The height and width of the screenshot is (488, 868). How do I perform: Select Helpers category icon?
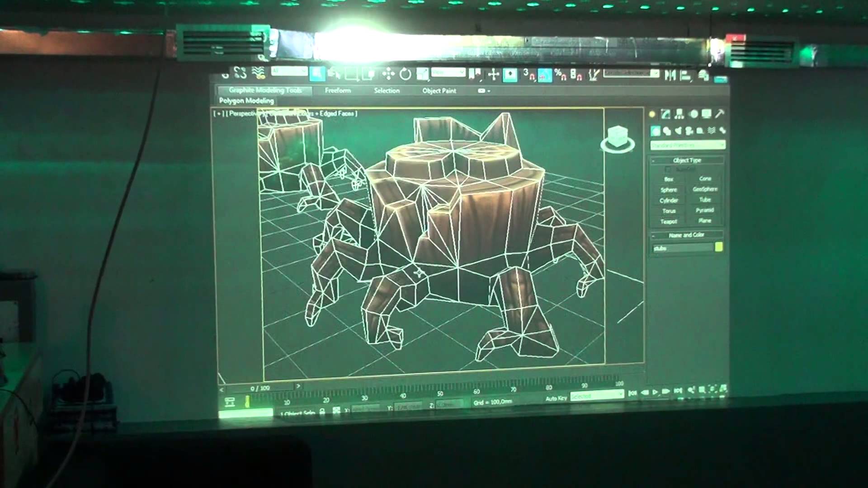700,131
